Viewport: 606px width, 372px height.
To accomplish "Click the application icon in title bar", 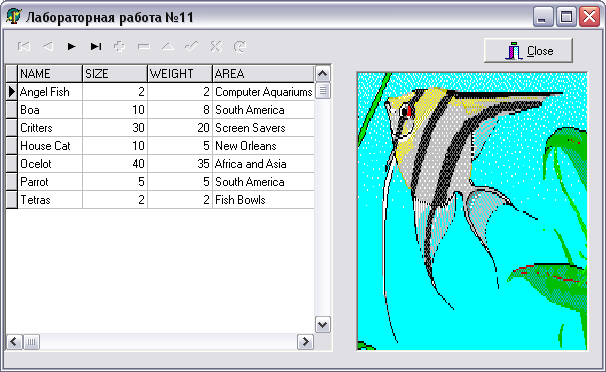I will (14, 17).
